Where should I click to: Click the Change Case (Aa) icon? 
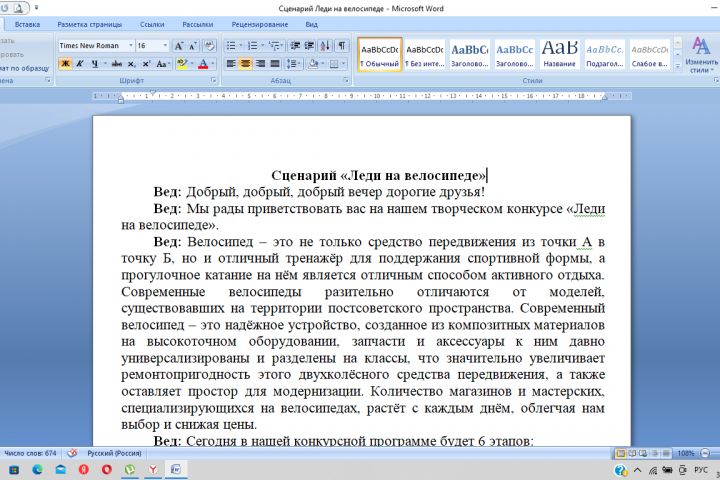click(161, 64)
